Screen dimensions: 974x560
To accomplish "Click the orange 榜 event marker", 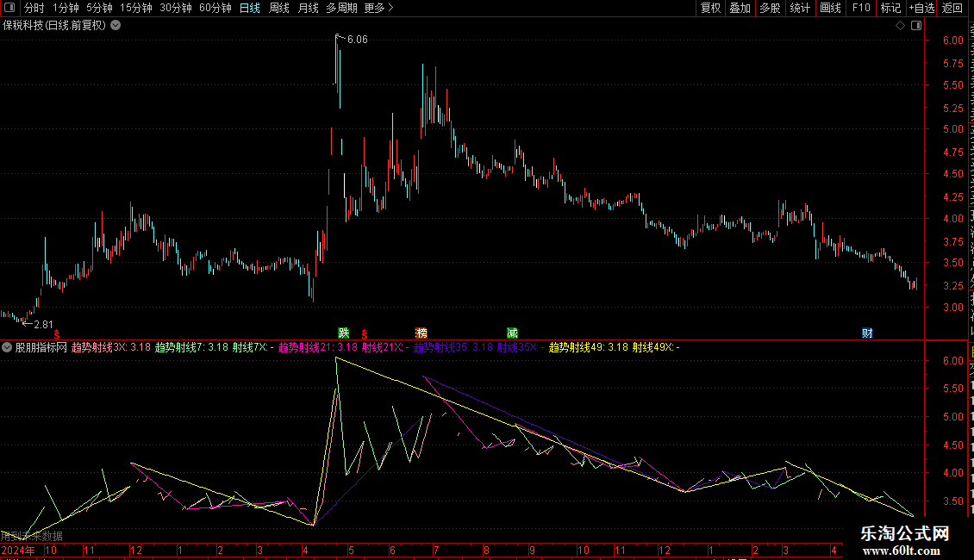I will [421, 333].
